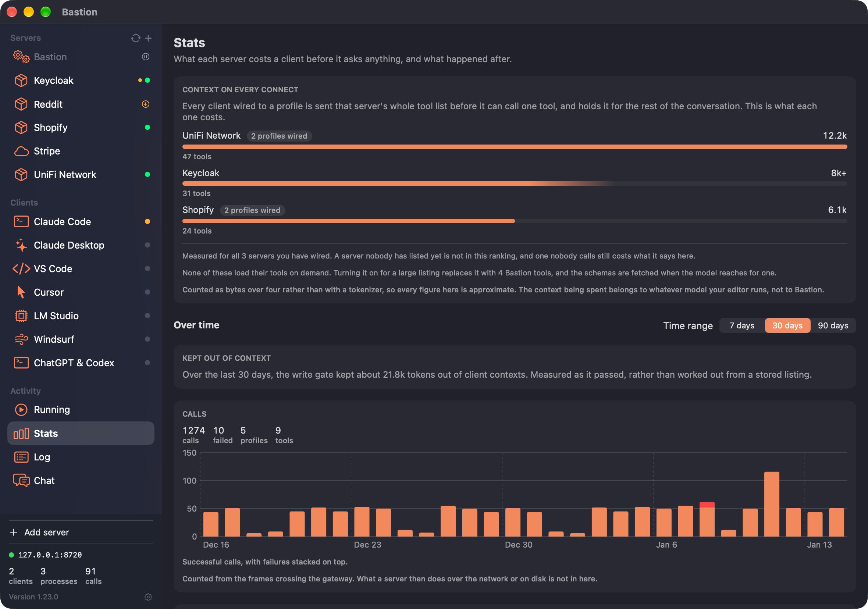Open settings via the gear icon
The height and width of the screenshot is (609, 868).
(x=148, y=597)
